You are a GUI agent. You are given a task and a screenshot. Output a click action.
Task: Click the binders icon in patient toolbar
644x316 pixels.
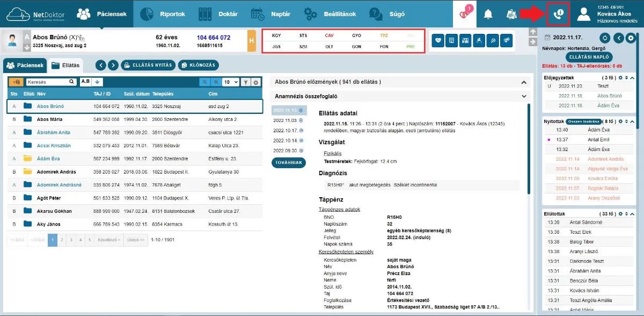click(x=465, y=40)
